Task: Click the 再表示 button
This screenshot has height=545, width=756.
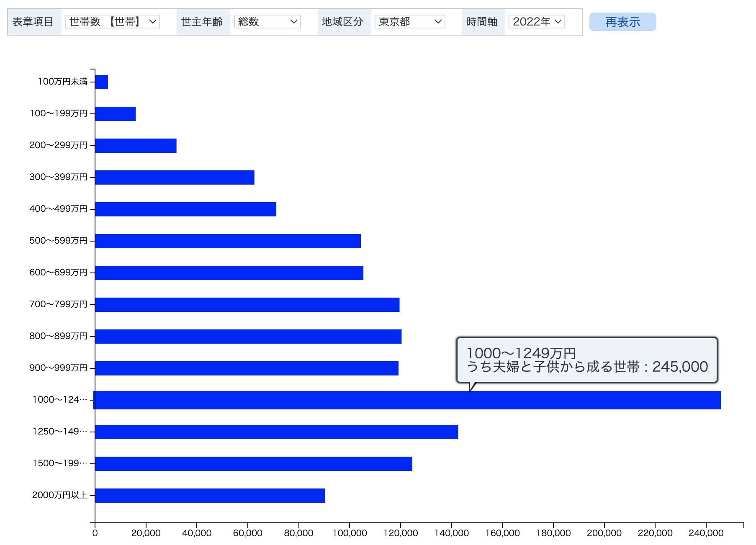Action: pos(622,22)
